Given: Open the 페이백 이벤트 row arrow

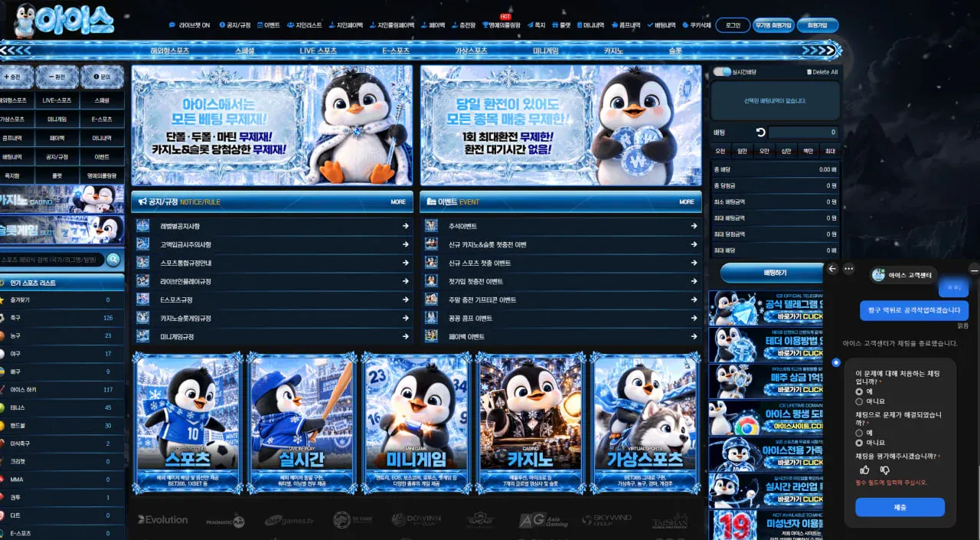Looking at the screenshot, I should click(x=694, y=336).
